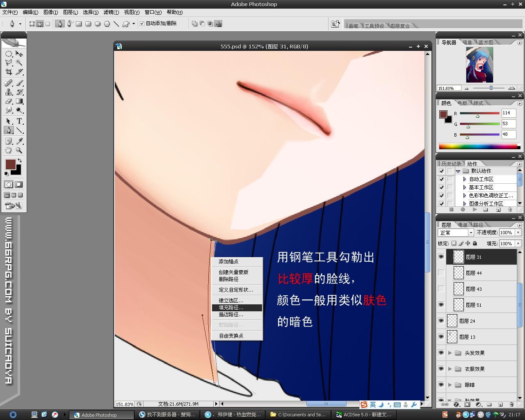Screen dimensions: 525x420
Task: Select the Smudge tool
Action: tap(9, 110)
